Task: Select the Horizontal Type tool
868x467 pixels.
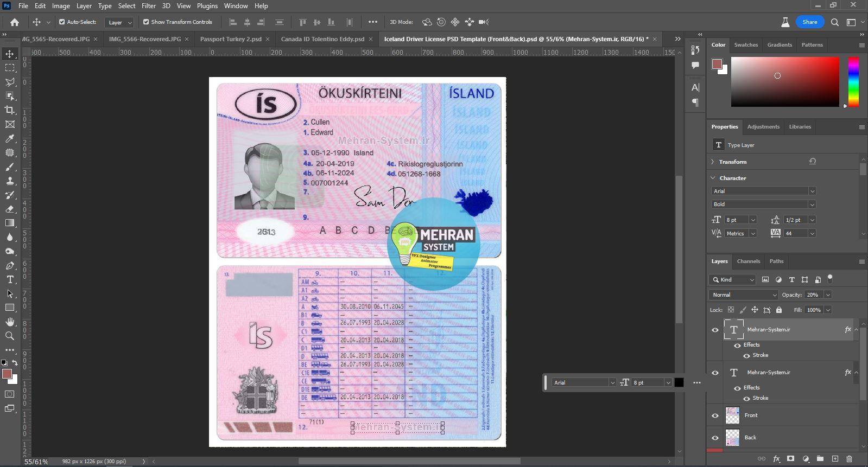Action: click(x=10, y=279)
